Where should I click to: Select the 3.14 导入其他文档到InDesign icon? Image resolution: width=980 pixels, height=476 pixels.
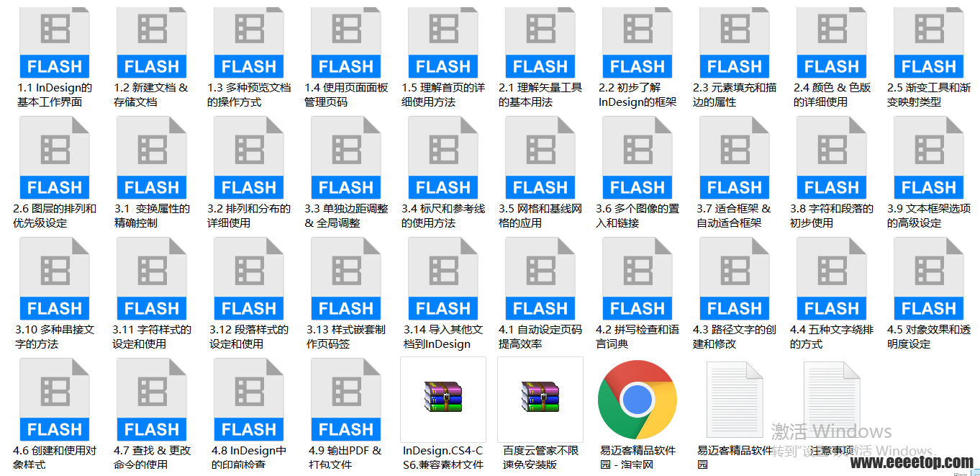point(443,279)
